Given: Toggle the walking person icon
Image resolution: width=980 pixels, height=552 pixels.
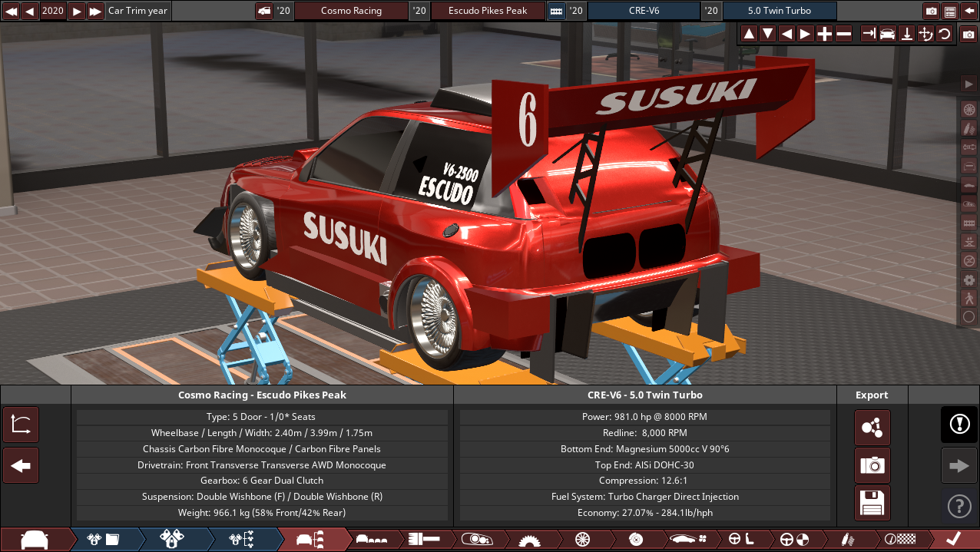Looking at the screenshot, I should (969, 298).
